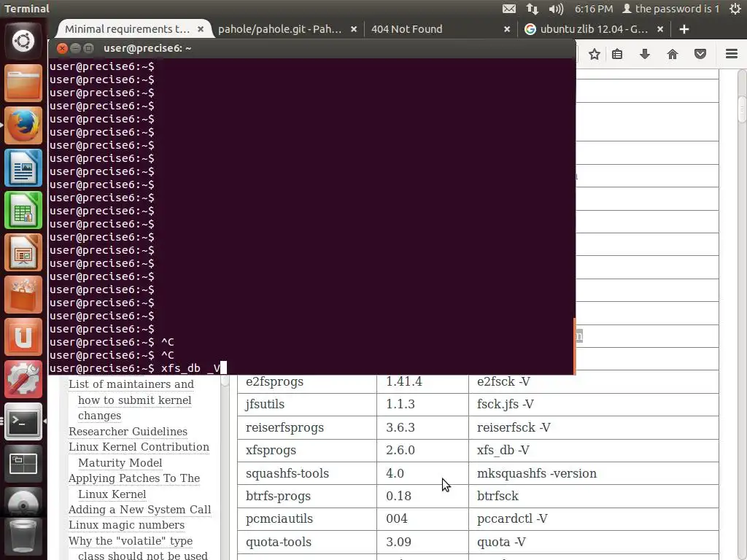Click the terminal command prompt line

click(311, 368)
